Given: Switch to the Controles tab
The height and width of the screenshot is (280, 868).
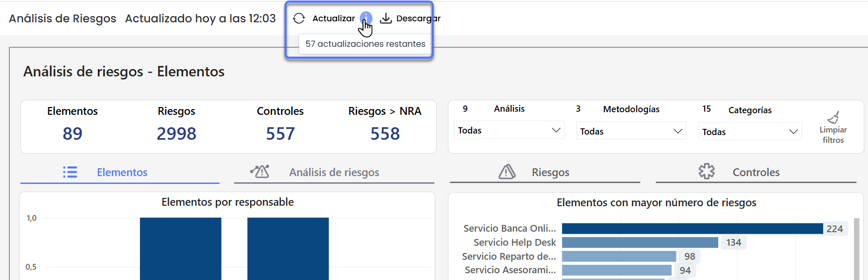Looking at the screenshot, I should pyautogui.click(x=756, y=172).
